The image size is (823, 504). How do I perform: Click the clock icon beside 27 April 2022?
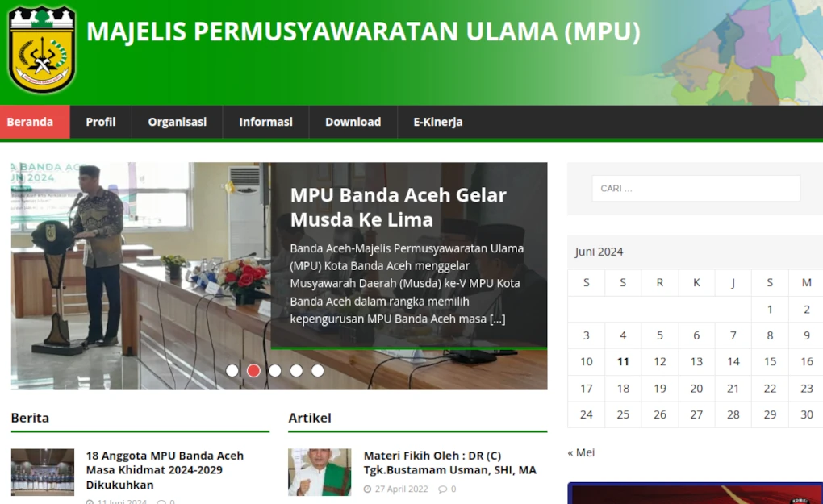click(367, 489)
